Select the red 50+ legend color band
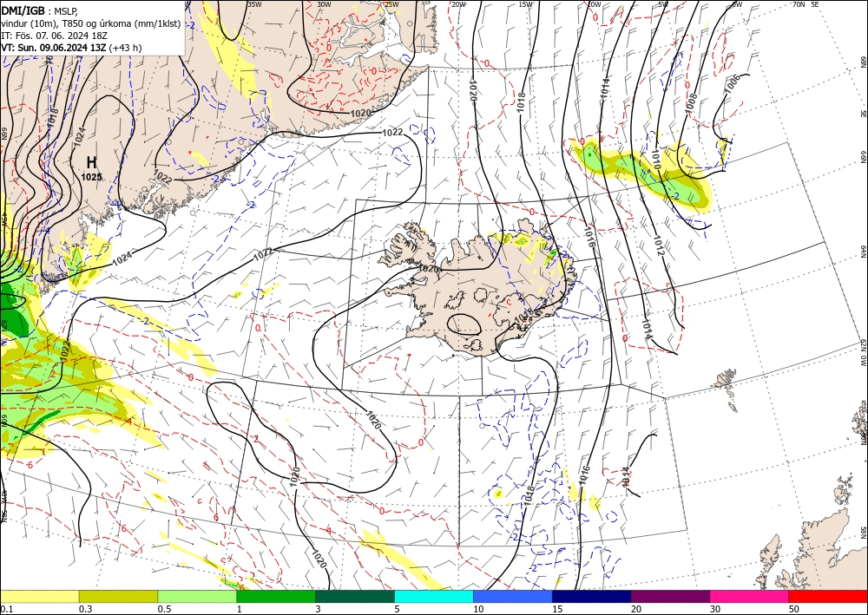The image size is (868, 615). [x=828, y=596]
